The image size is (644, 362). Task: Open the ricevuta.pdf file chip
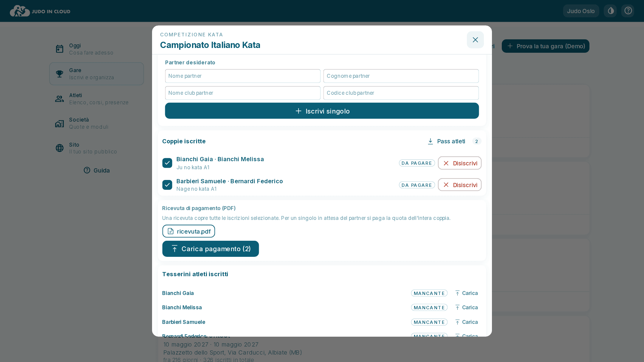(x=189, y=231)
